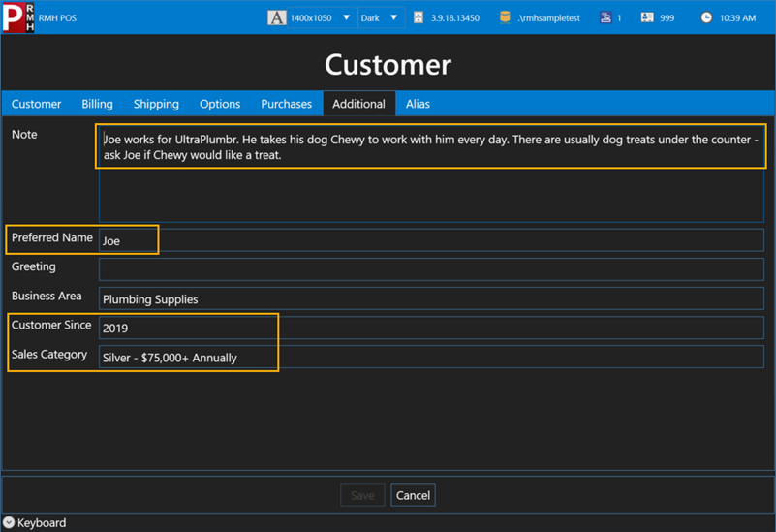Click the 'RMH POS' title text
This screenshot has width=776, height=532.
57,17
